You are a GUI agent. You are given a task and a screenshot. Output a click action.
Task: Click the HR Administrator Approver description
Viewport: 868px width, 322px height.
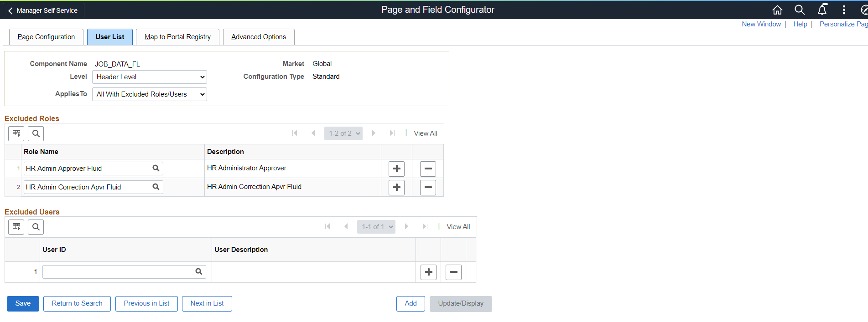click(x=247, y=168)
